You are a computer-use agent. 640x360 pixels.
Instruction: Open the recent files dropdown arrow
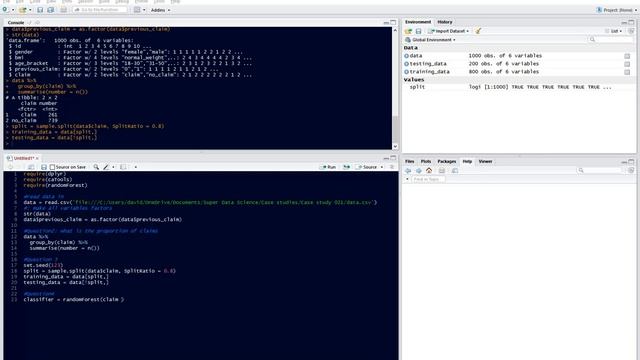(30, 10)
